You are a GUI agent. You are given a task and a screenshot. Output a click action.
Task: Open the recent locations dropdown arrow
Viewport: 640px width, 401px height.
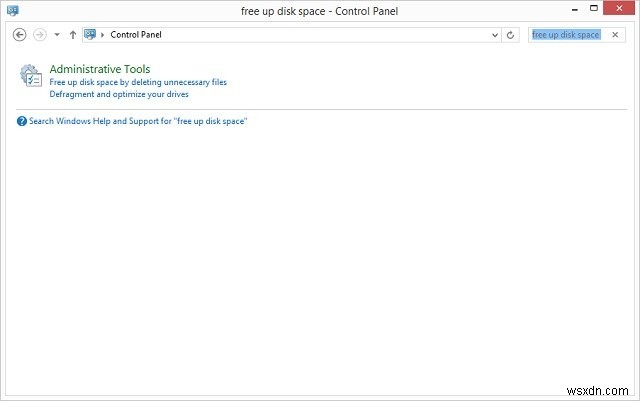point(57,34)
